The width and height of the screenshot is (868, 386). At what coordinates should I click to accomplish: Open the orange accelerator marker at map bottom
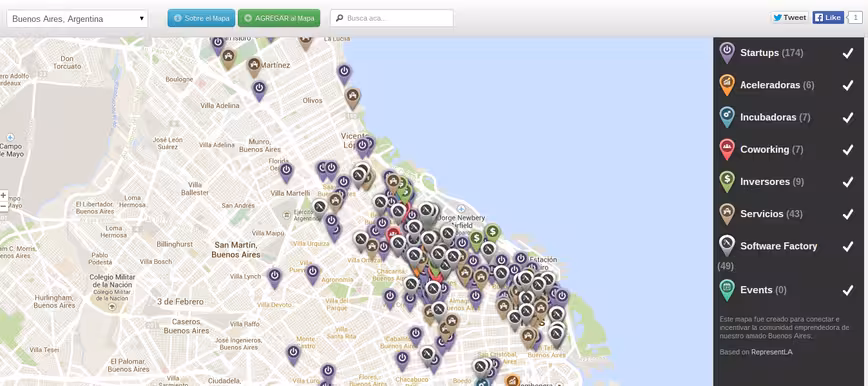click(512, 380)
